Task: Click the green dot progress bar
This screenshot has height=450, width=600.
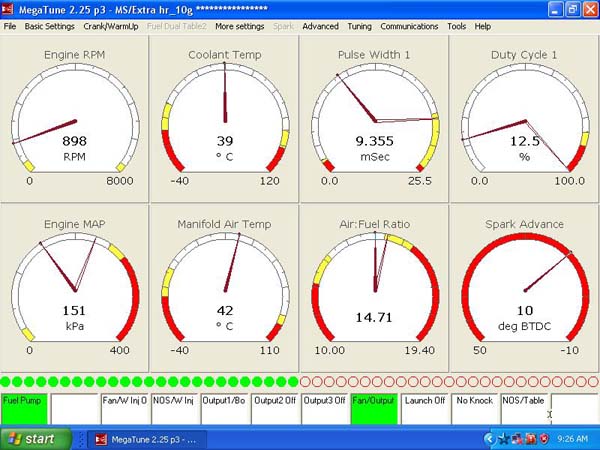Action: coord(149,382)
